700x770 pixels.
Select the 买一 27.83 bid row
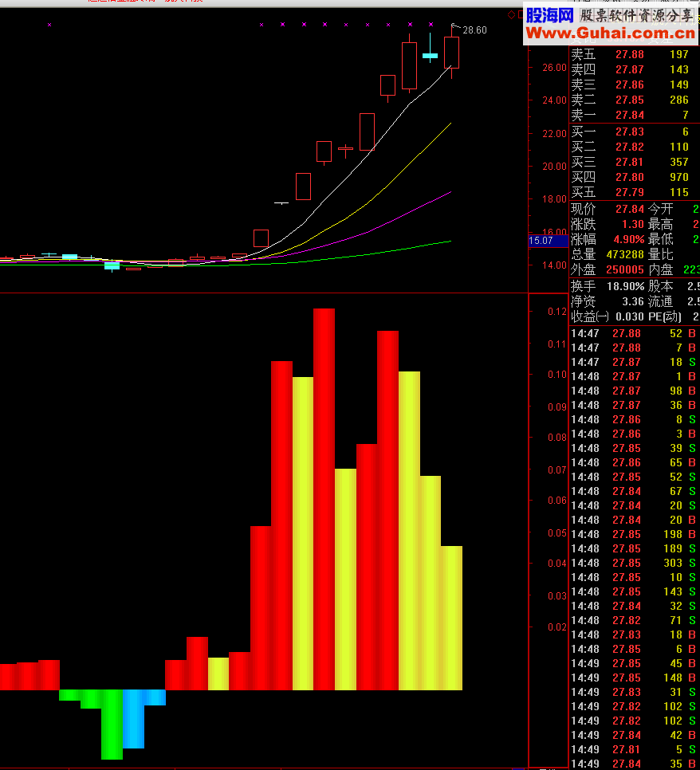tap(634, 132)
